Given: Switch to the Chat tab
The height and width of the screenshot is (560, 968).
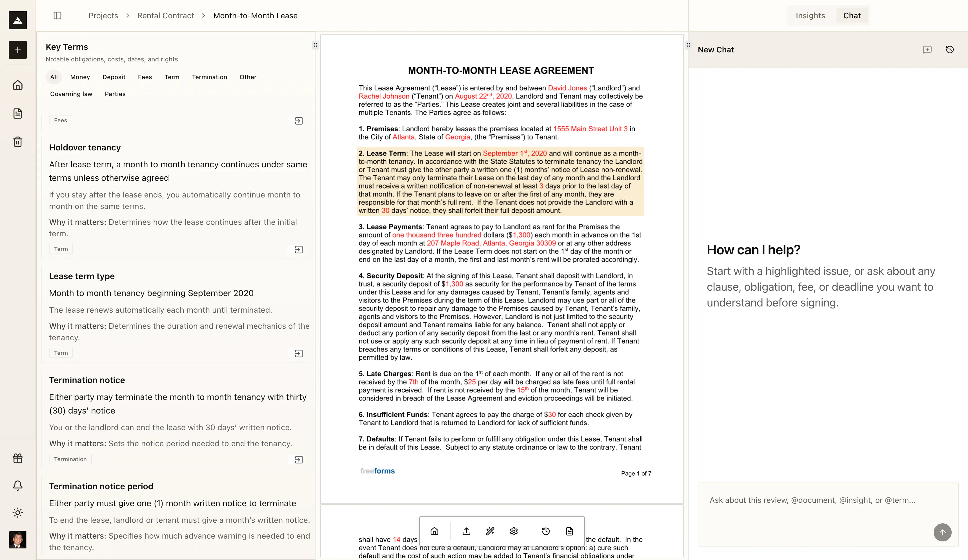Looking at the screenshot, I should pyautogui.click(x=852, y=15).
